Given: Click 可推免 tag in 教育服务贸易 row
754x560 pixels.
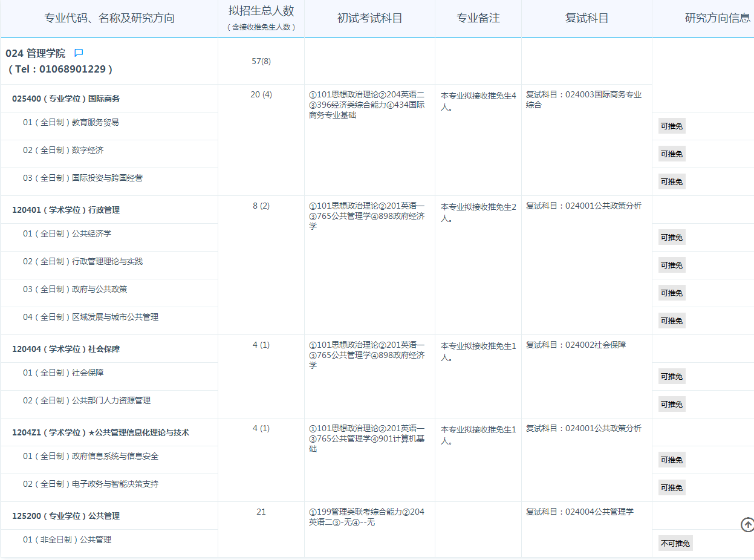Looking at the screenshot, I should coord(672,126).
